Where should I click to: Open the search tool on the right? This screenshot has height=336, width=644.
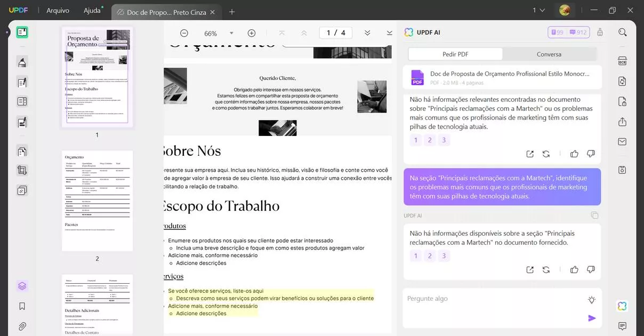click(x=622, y=32)
